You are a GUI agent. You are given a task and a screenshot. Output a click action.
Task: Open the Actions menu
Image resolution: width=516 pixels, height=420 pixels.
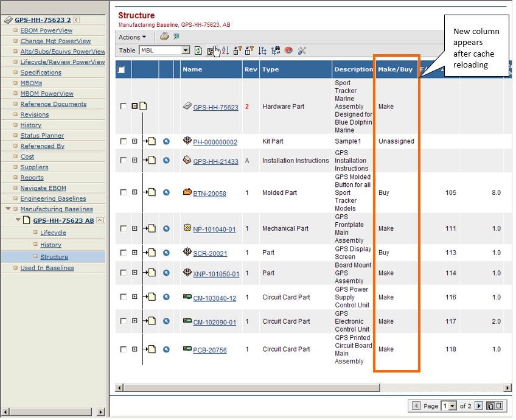click(x=132, y=37)
